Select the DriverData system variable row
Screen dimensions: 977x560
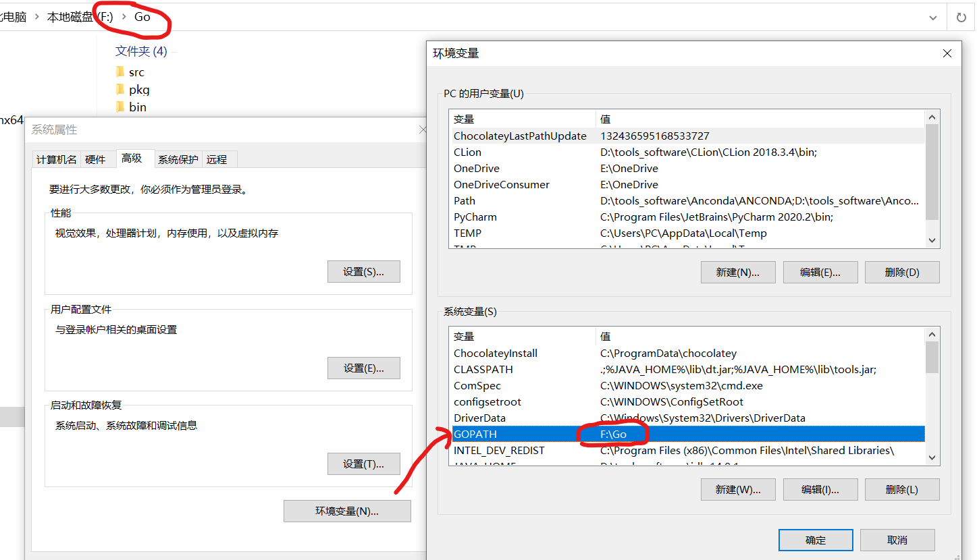pos(687,418)
